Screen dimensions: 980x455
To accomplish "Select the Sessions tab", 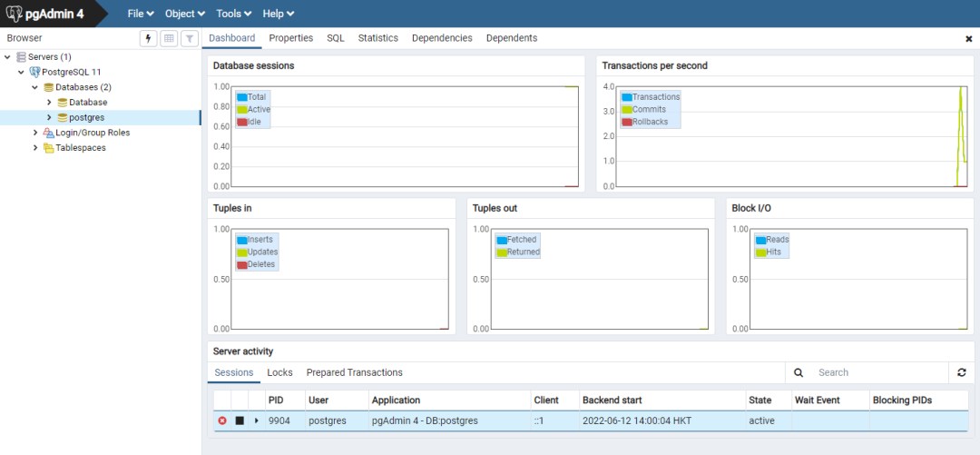I will pos(234,372).
